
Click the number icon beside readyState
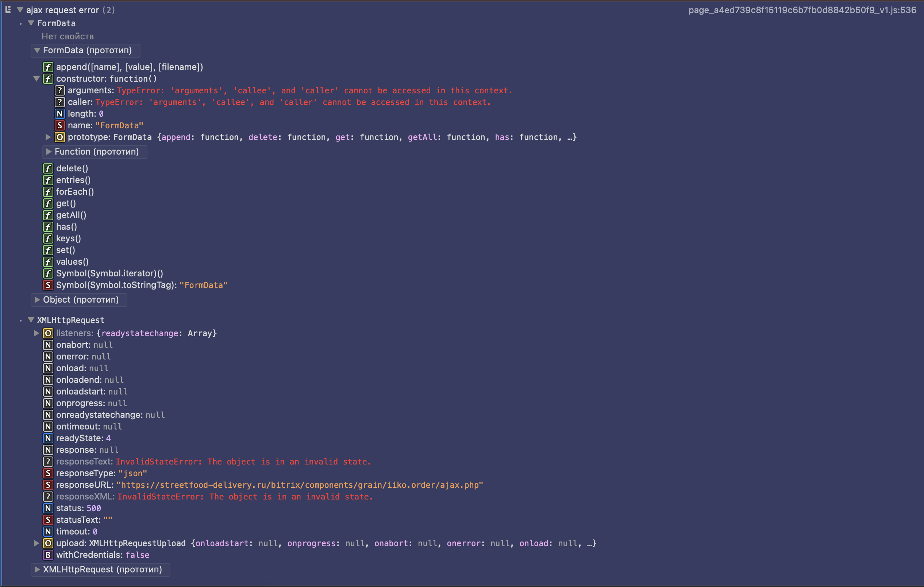click(48, 438)
